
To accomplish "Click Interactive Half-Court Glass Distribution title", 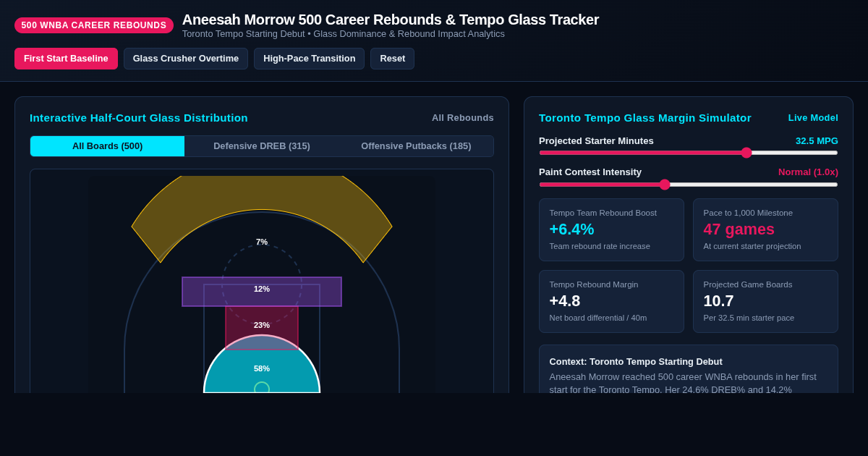I will tap(139, 118).
